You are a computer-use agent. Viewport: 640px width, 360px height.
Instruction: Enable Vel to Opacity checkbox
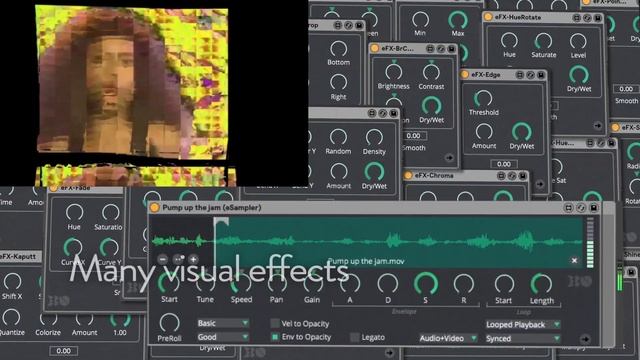(x=275, y=323)
